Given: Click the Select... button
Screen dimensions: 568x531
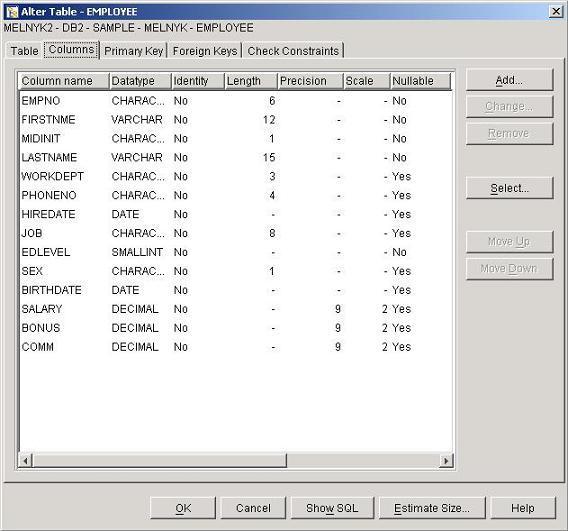Looking at the screenshot, I should click(x=509, y=188).
